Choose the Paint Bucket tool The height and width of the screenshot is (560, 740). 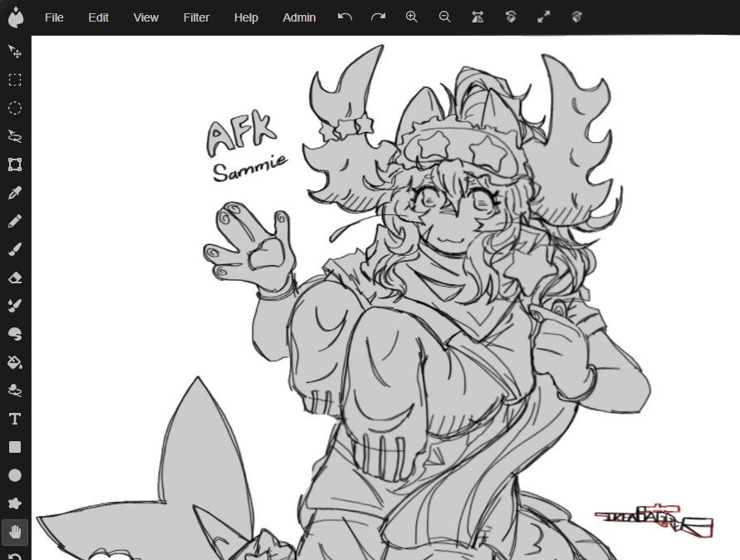pyautogui.click(x=15, y=362)
